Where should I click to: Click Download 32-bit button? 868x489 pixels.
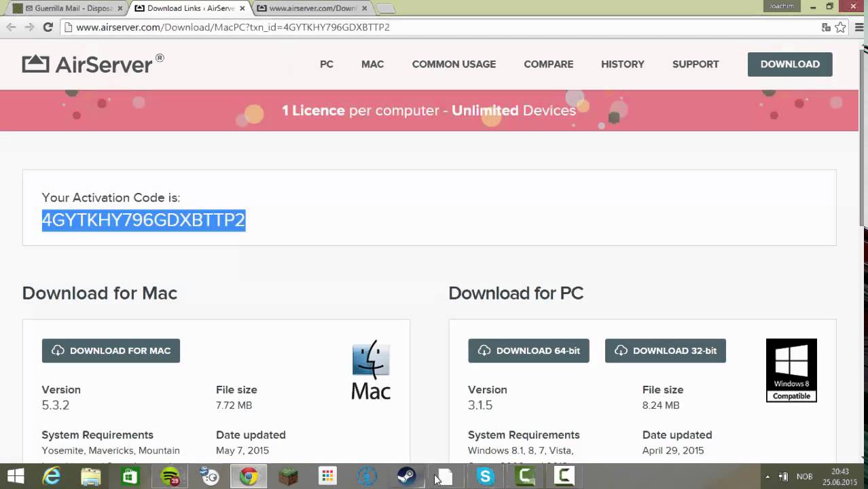pos(665,350)
